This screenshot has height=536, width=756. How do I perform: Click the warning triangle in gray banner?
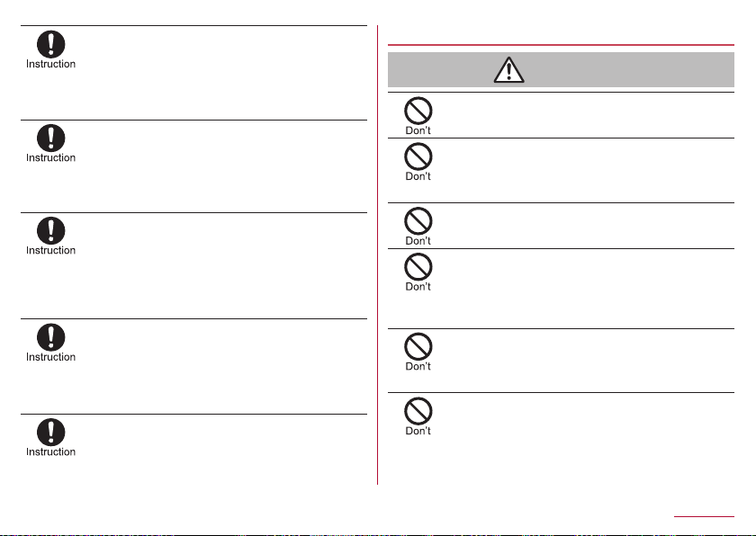point(508,70)
